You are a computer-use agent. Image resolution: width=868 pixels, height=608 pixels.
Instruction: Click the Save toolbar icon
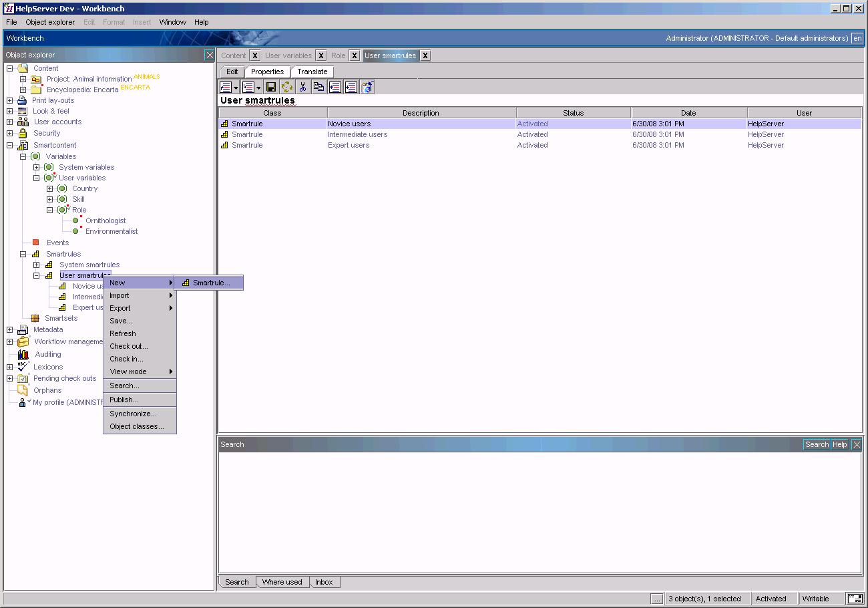(271, 87)
